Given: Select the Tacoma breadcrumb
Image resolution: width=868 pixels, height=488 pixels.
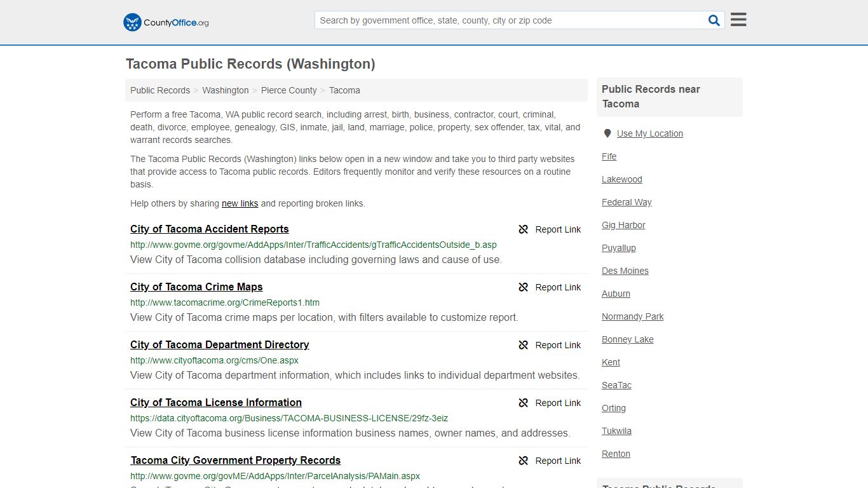Looking at the screenshot, I should point(344,90).
